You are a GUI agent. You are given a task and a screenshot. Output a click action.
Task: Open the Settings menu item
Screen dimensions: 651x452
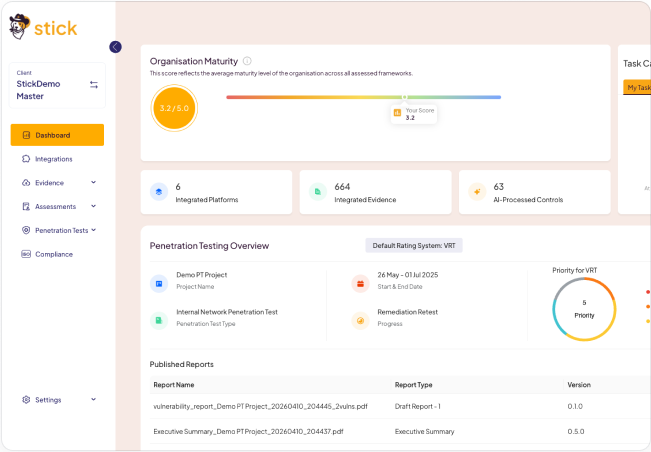click(57, 400)
